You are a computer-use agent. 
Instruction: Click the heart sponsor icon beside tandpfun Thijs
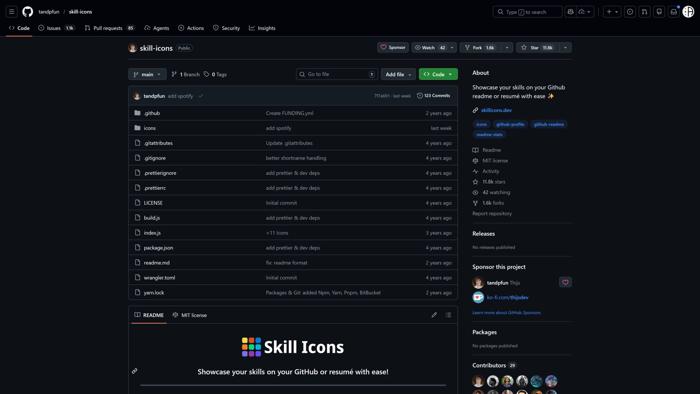click(x=565, y=282)
